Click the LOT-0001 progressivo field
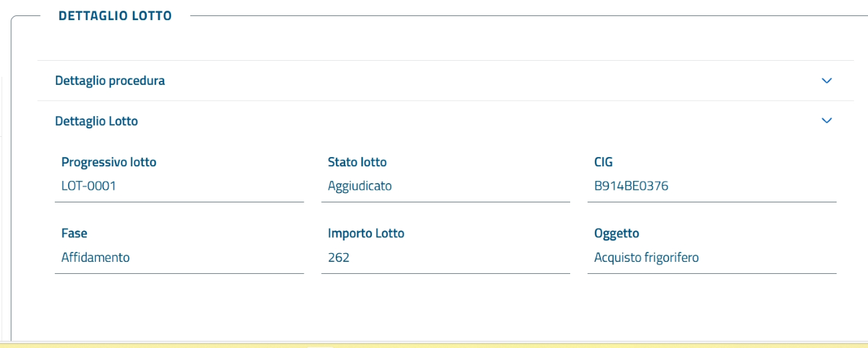 coord(179,186)
